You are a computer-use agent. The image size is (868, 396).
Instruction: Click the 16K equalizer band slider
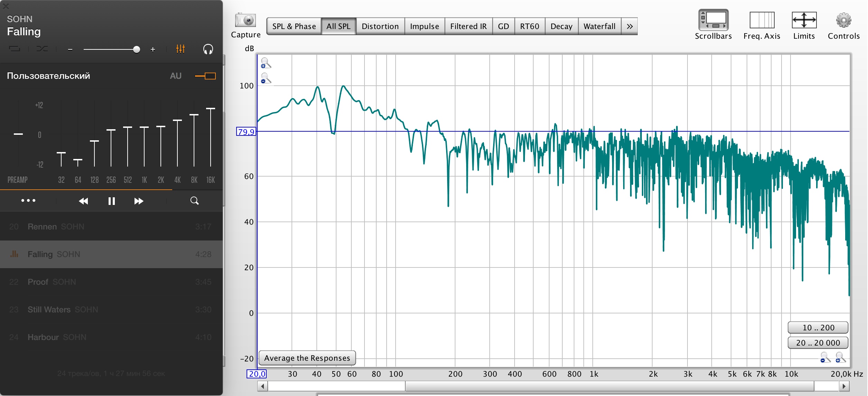coord(211,109)
